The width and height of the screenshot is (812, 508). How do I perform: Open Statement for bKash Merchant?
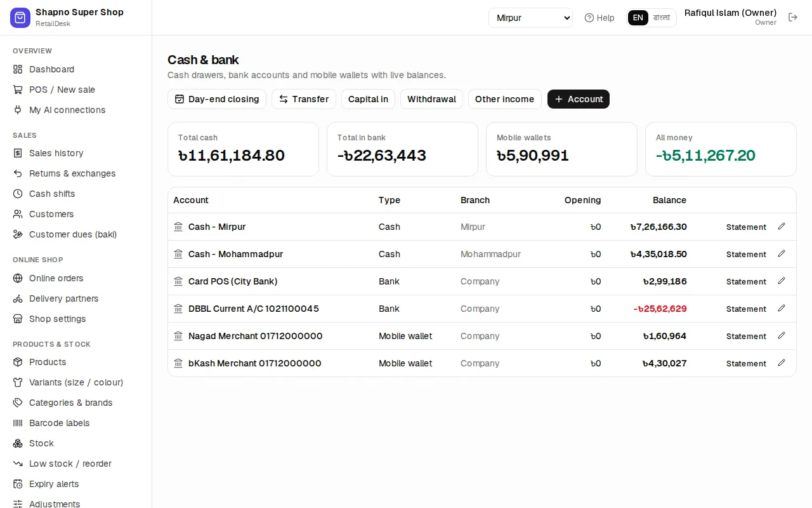pyautogui.click(x=746, y=364)
